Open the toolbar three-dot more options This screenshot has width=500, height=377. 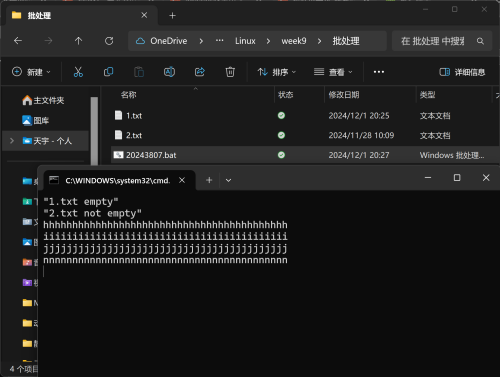(x=379, y=72)
